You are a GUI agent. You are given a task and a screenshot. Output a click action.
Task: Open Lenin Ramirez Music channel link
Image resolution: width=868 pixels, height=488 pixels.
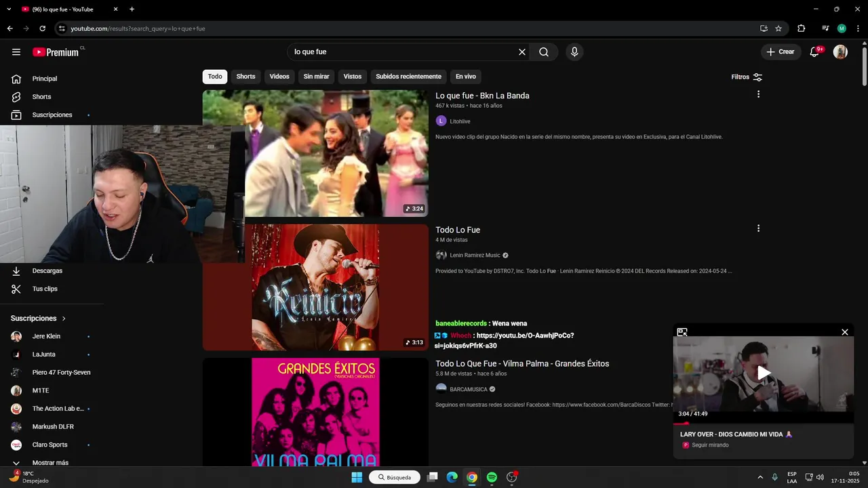coord(475,256)
